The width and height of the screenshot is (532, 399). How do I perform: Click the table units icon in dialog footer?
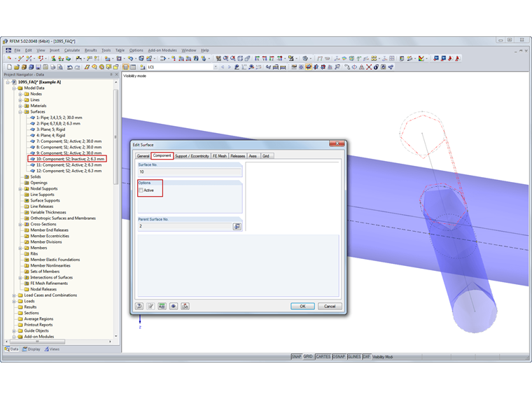pos(162,306)
